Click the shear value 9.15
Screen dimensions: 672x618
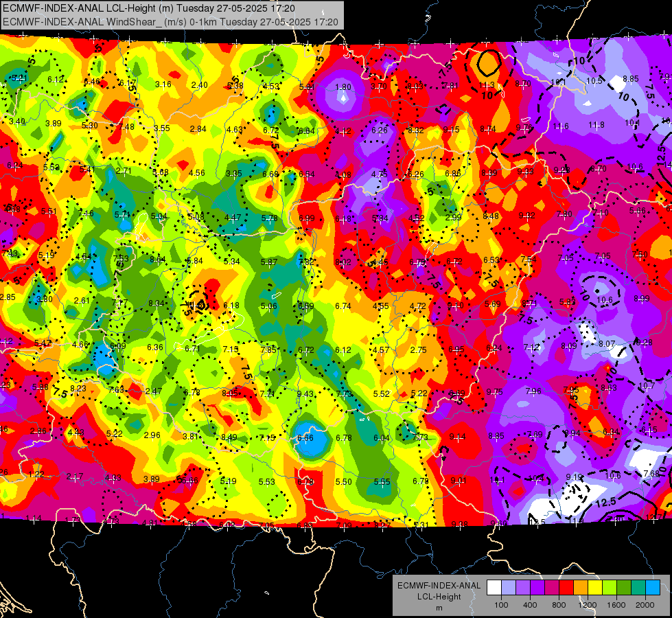click(x=451, y=129)
